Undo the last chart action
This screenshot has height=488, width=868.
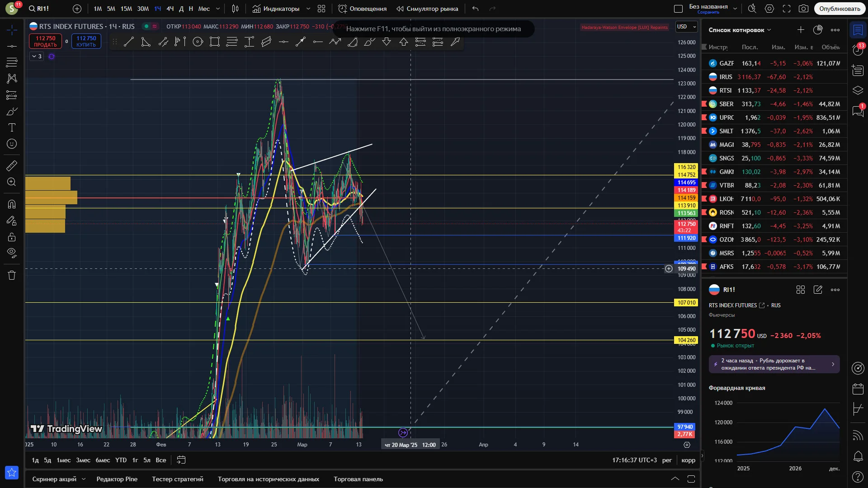(x=475, y=9)
